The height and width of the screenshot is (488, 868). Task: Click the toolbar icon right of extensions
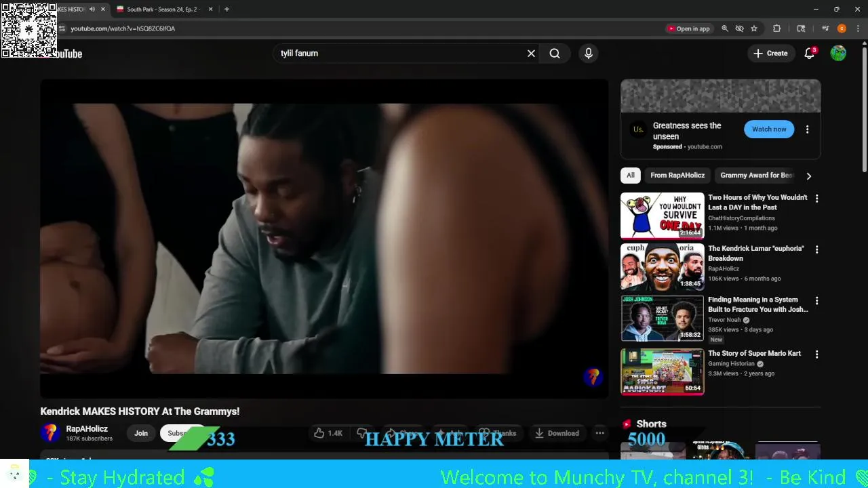801,28
